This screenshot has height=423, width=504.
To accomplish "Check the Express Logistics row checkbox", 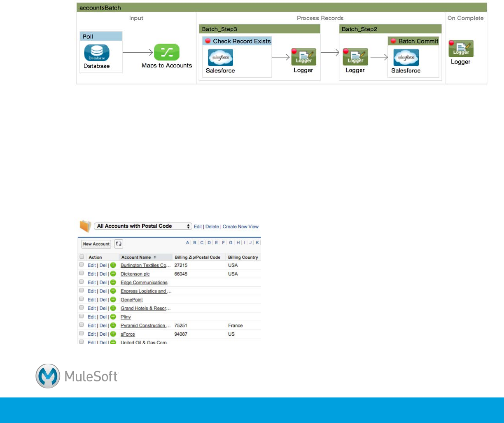I will [82, 291].
